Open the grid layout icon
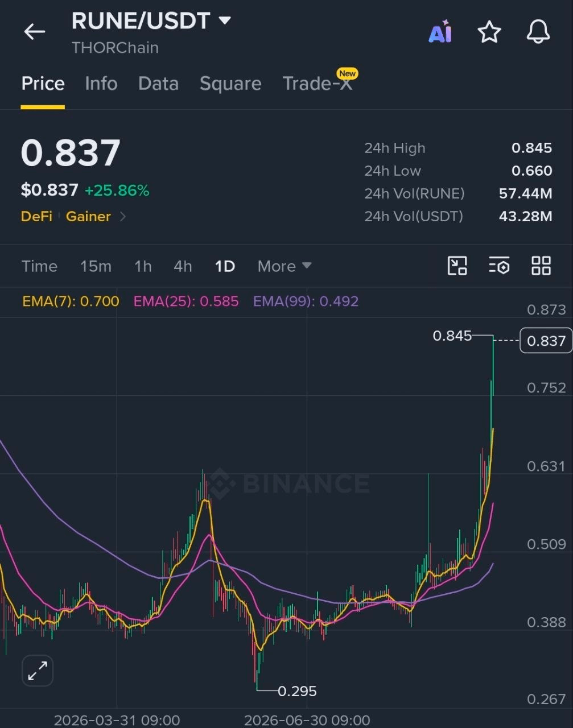 coord(541,266)
